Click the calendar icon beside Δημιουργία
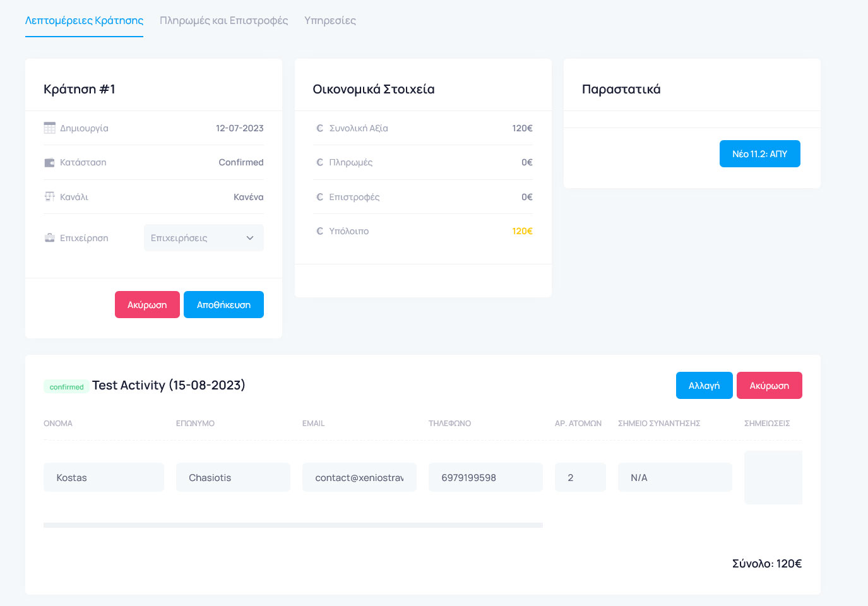 (x=49, y=128)
